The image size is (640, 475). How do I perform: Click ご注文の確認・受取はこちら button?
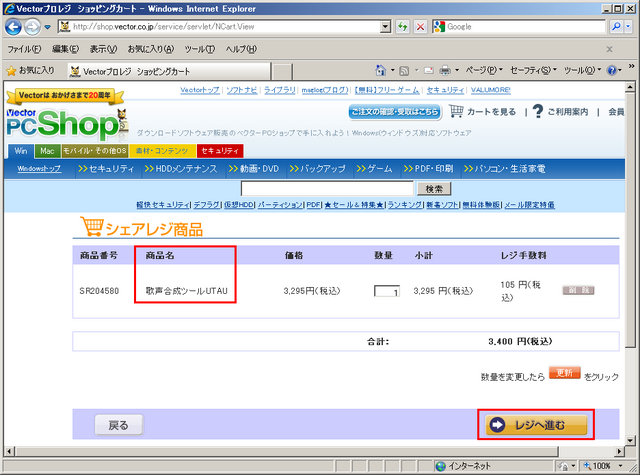pyautogui.click(x=395, y=112)
